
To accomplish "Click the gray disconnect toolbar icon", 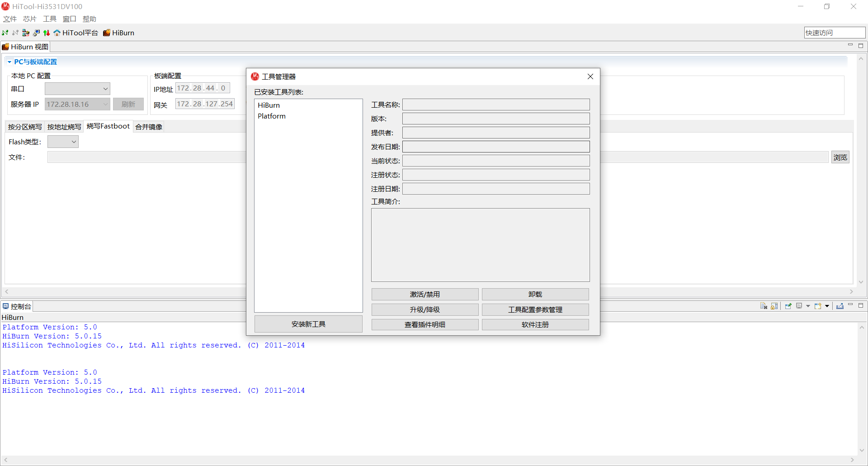I will [15, 33].
